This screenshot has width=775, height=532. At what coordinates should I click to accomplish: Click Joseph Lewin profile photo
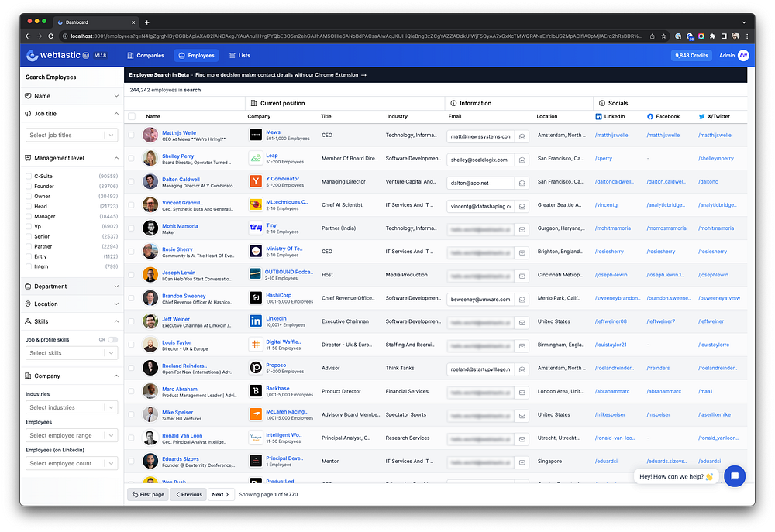(x=150, y=275)
